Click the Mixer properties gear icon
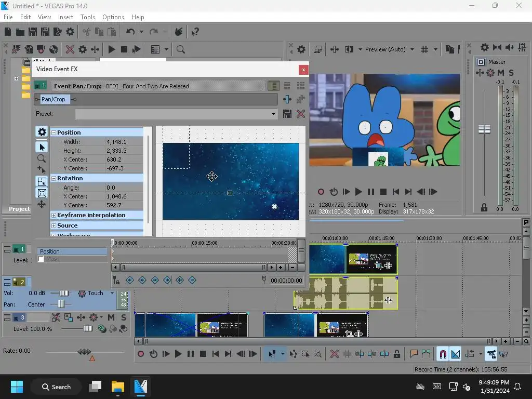 (x=485, y=47)
